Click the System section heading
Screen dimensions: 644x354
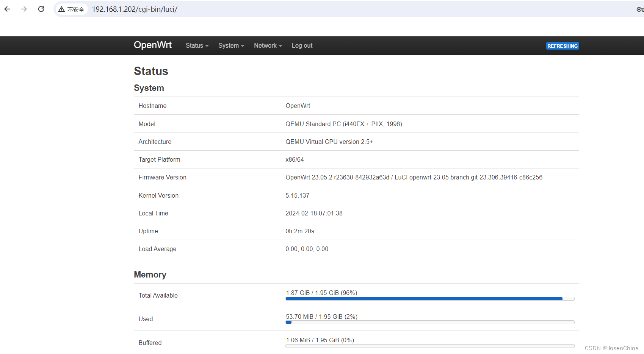149,88
